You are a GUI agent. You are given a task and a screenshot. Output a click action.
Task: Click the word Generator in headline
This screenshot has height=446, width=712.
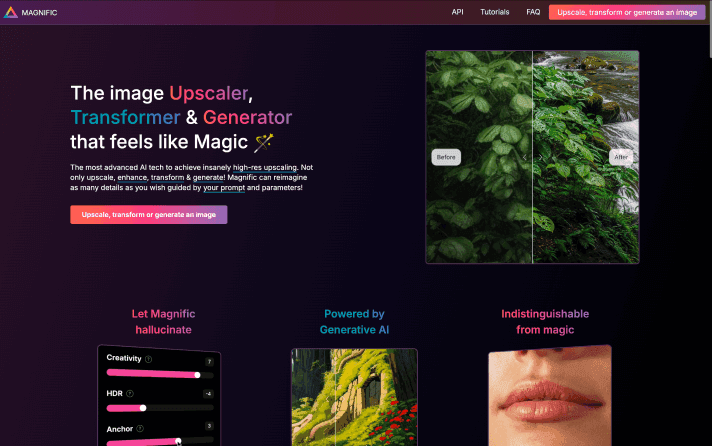(x=247, y=117)
